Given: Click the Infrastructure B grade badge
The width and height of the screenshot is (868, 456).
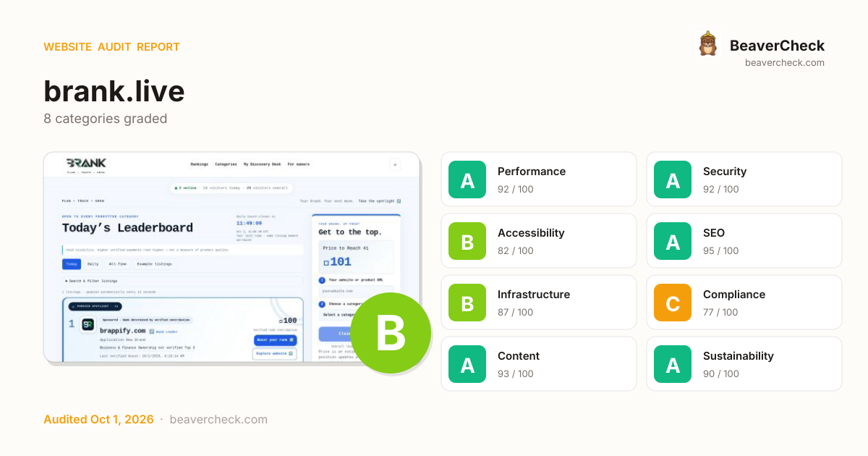Looking at the screenshot, I should [468, 303].
